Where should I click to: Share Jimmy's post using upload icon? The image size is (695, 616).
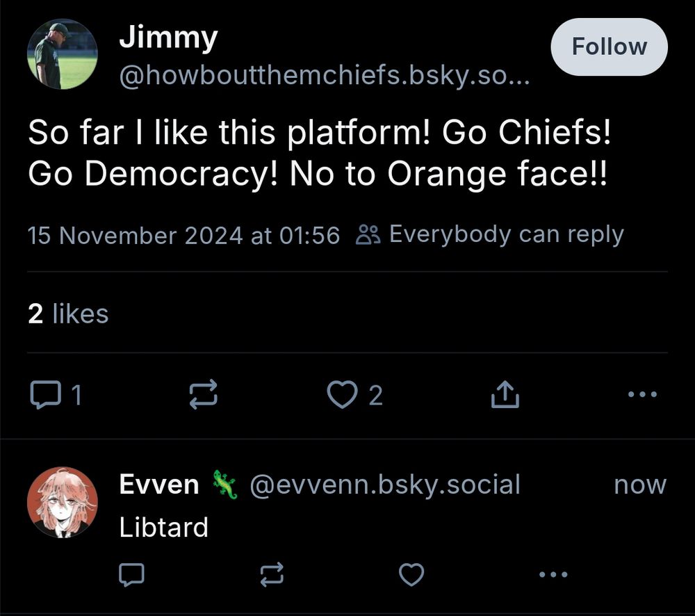click(x=505, y=395)
